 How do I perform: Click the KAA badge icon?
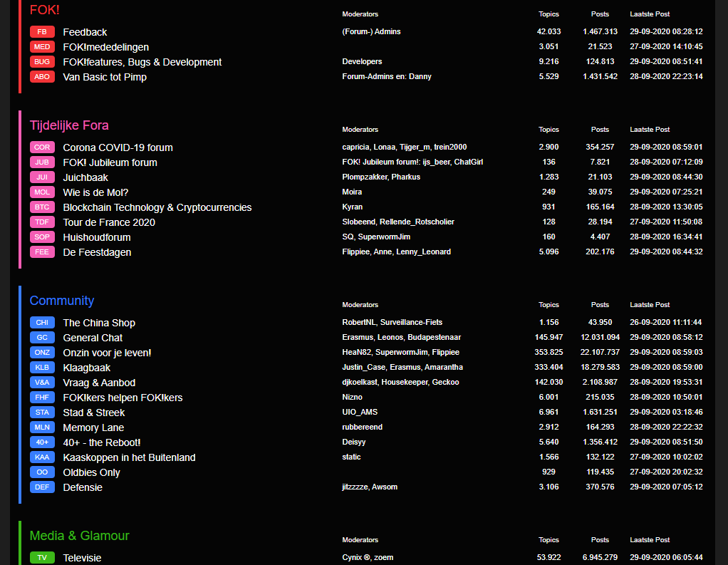tap(42, 457)
